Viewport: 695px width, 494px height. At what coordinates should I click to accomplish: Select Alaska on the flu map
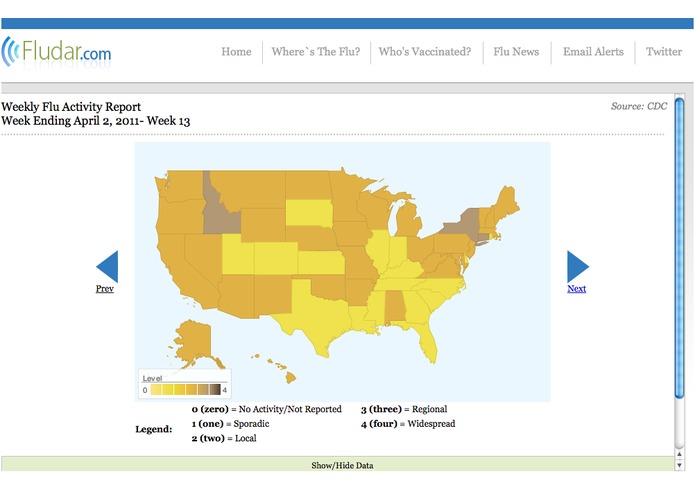(x=197, y=341)
